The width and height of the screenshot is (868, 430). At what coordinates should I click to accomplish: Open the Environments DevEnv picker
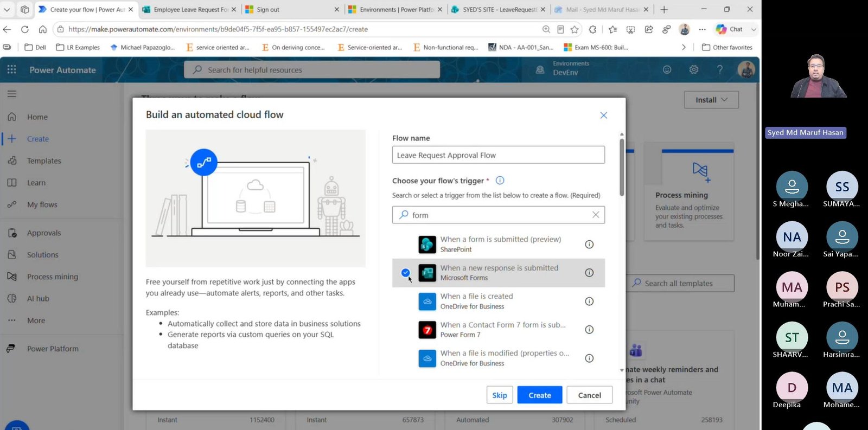[x=563, y=68]
